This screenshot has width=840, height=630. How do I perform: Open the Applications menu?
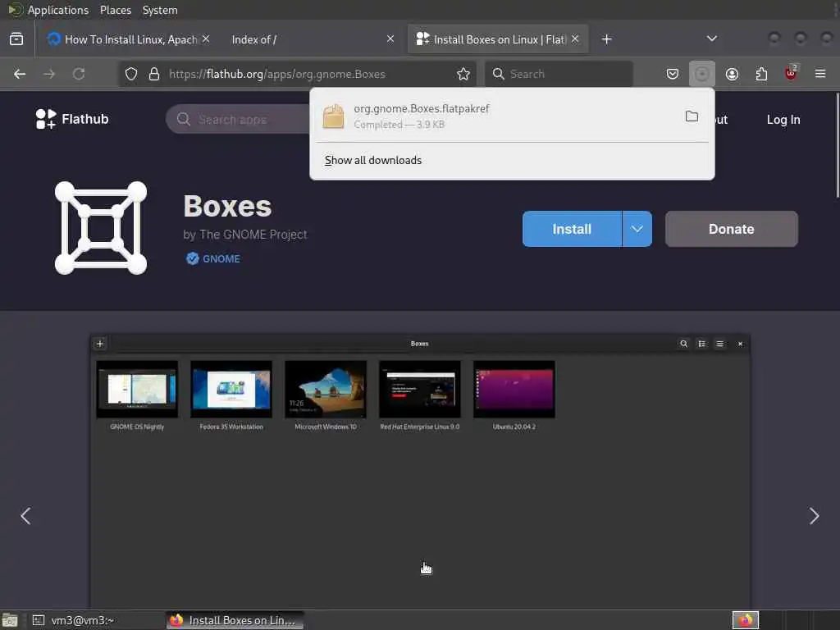pyautogui.click(x=58, y=10)
